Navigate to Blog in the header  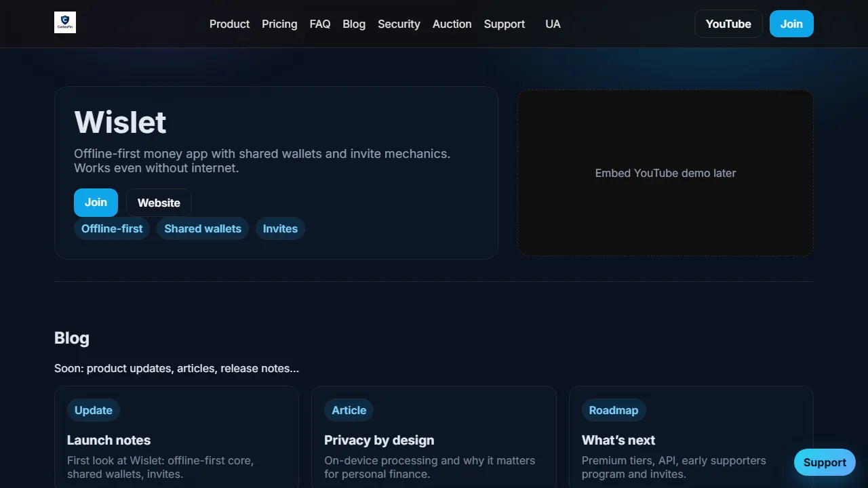tap(354, 24)
